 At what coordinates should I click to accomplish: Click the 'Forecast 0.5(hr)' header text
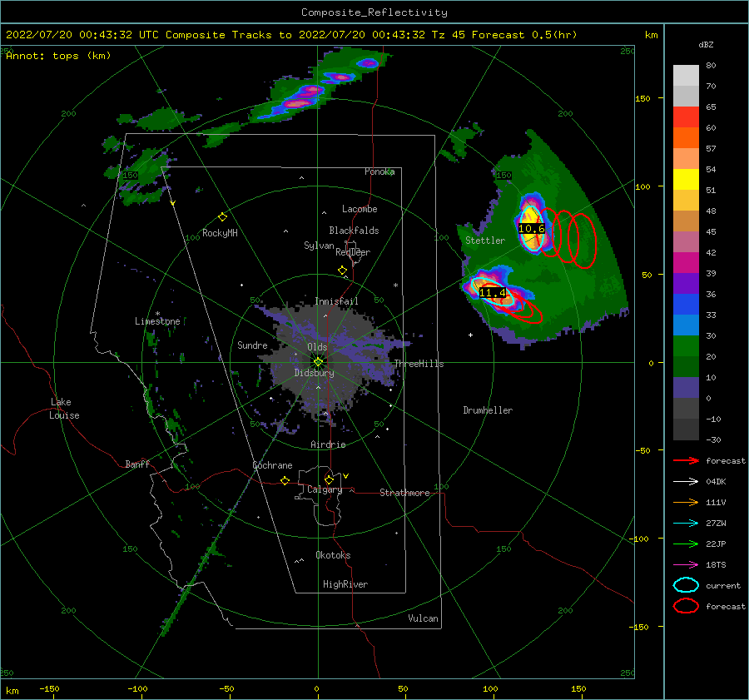tap(524, 35)
